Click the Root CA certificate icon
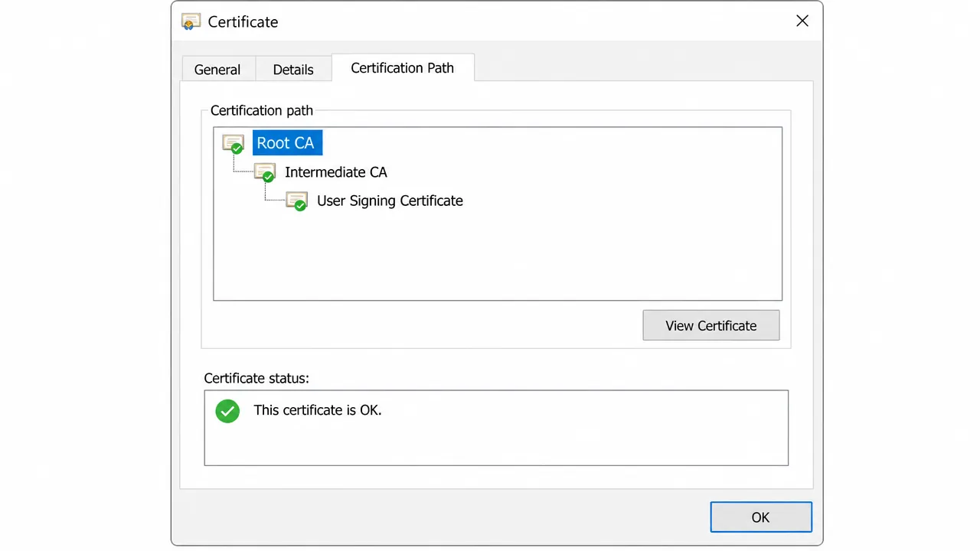 233,143
